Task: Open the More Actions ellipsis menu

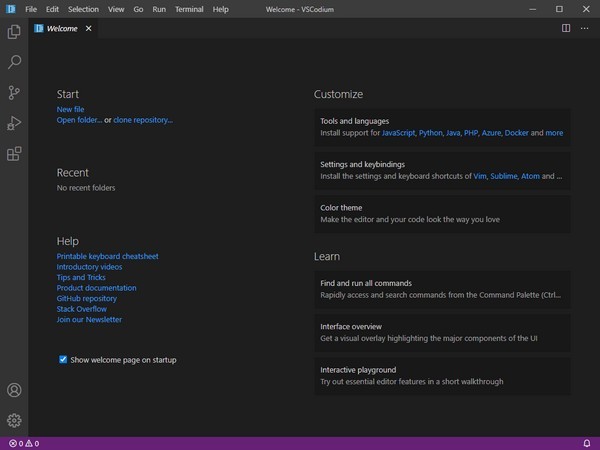Action: coord(586,28)
